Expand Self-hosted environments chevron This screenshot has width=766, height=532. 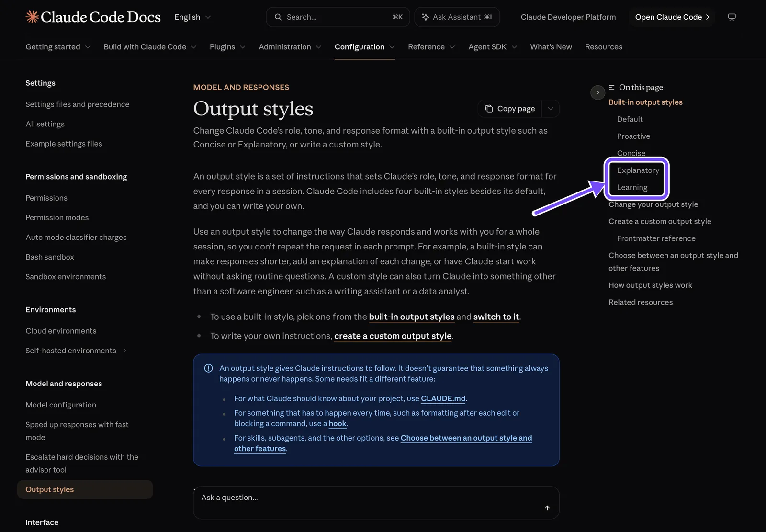(x=125, y=351)
